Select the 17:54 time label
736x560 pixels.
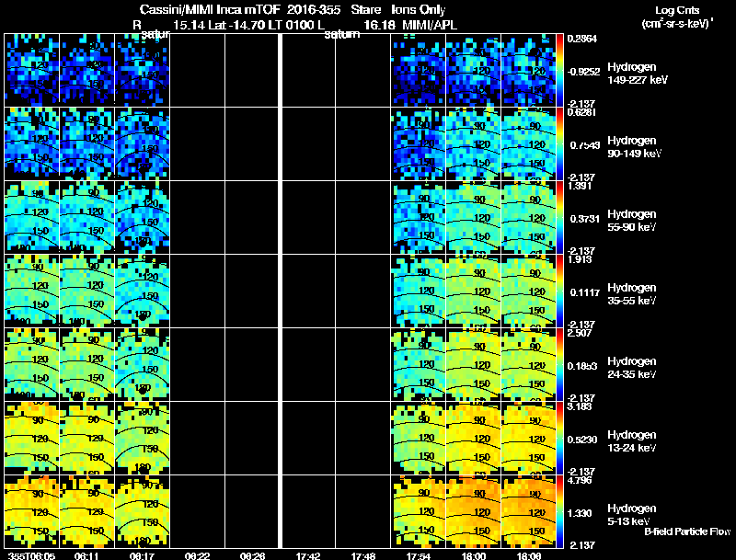click(x=419, y=555)
